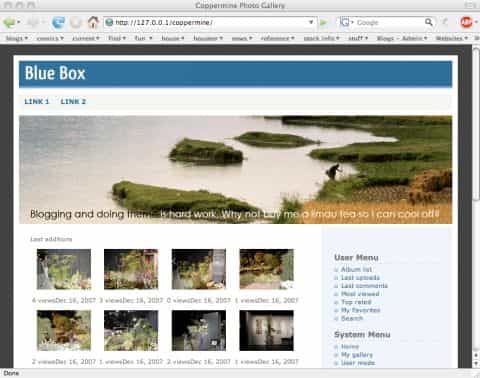The width and height of the screenshot is (480, 378).
Task: Click User mode in the System Menu
Action: point(358,363)
